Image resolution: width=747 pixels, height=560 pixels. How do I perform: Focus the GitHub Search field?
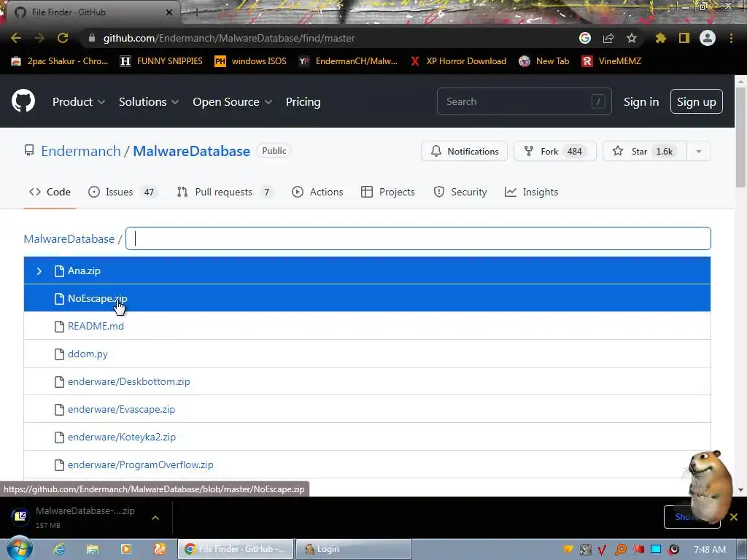pos(524,101)
